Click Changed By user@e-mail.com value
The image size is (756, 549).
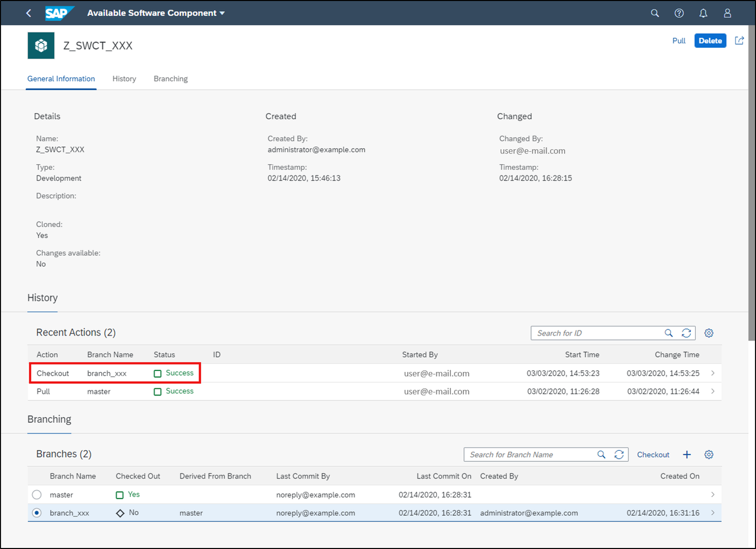pos(532,151)
